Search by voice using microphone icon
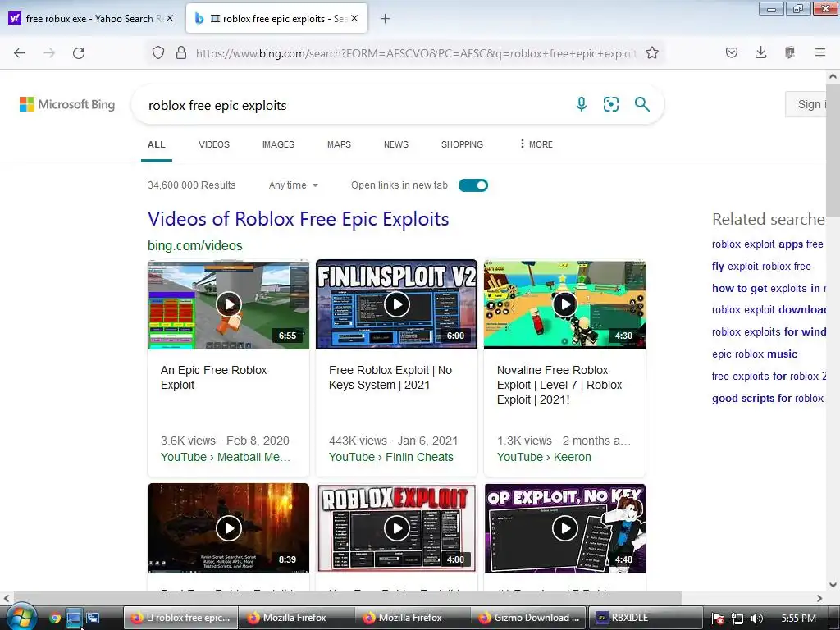This screenshot has height=630, width=840. [582, 104]
